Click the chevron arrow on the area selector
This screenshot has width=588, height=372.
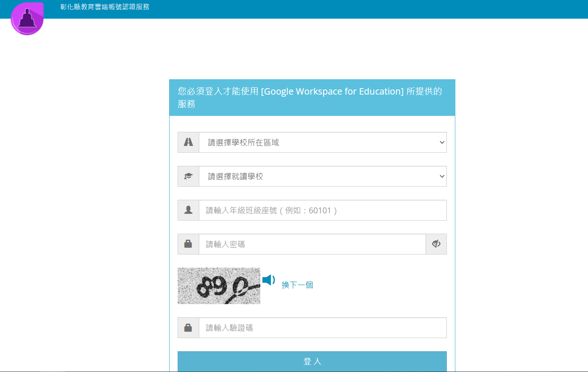pyautogui.click(x=442, y=143)
